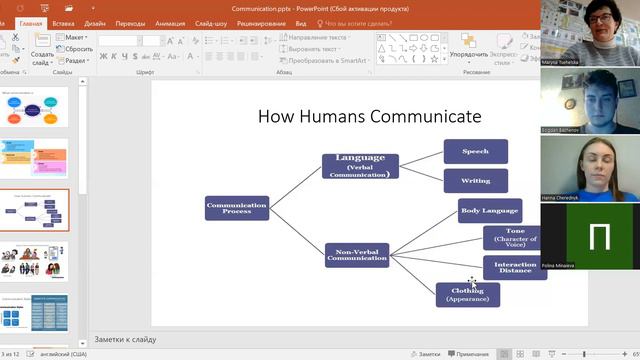Open the font name combo box
Viewport: 640px width, 360px height.
(120, 41)
